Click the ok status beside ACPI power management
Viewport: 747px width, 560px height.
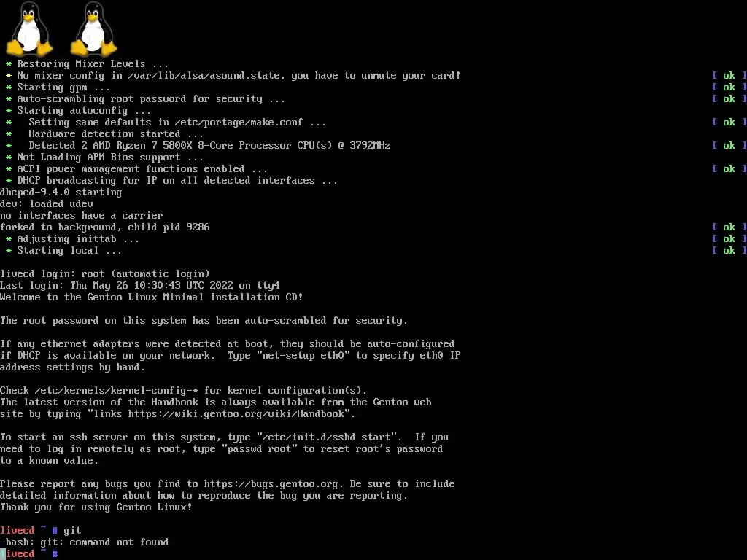pos(729,169)
